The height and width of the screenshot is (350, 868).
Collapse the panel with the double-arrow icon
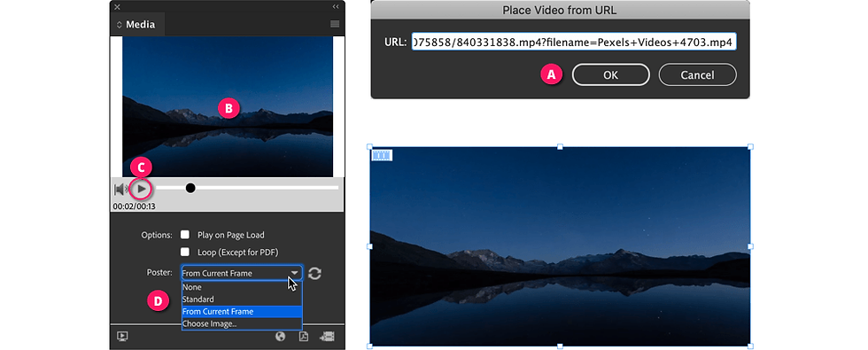336,7
